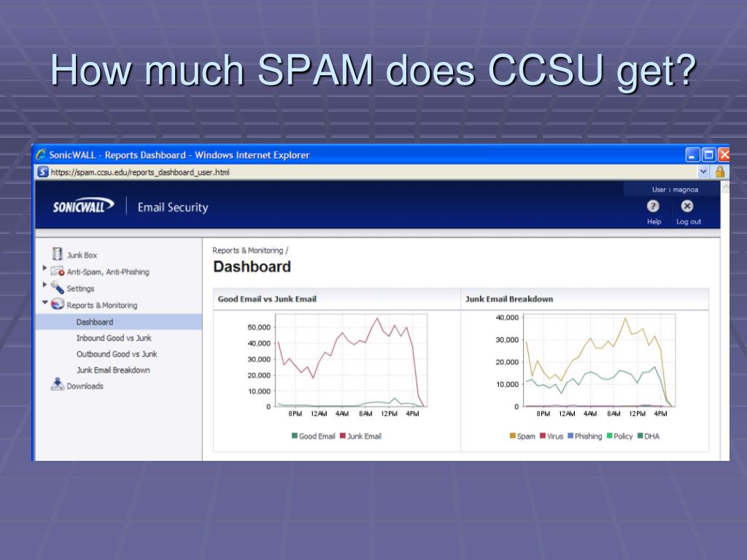
Task: Click the Junk Email red legend swatch
Action: 343,436
